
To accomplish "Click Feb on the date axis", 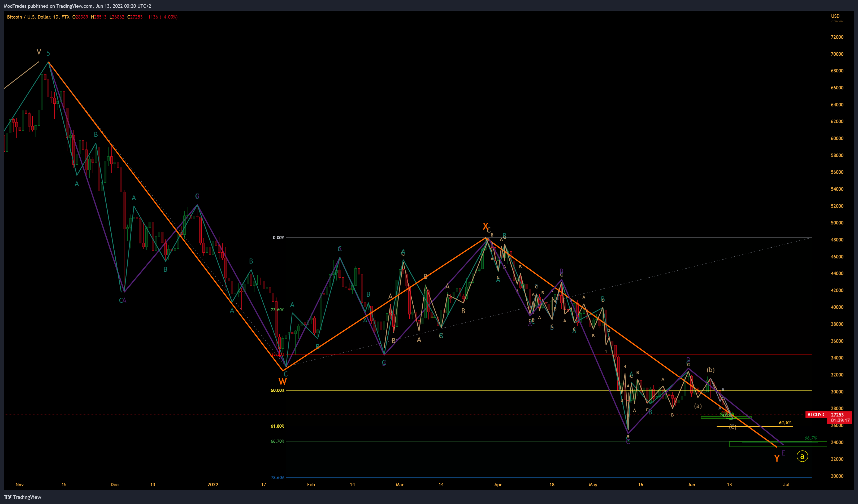I will [x=311, y=485].
